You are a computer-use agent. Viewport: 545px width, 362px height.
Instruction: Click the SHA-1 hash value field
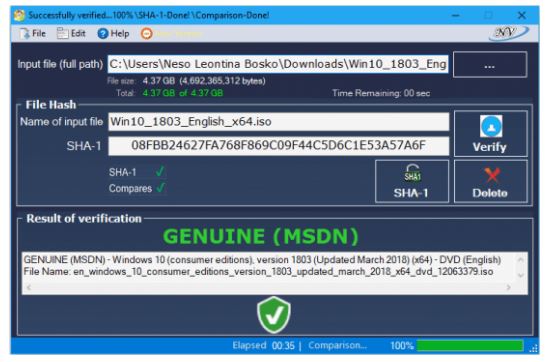[x=278, y=146]
